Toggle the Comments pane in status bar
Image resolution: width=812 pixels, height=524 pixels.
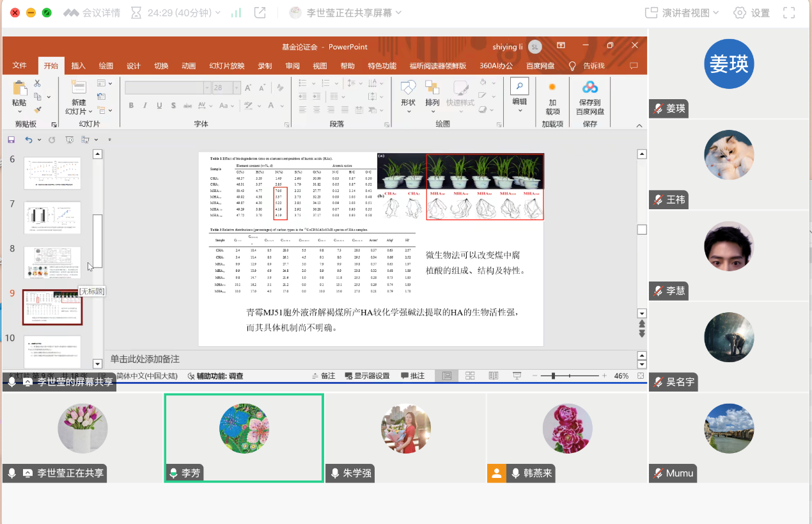(412, 376)
